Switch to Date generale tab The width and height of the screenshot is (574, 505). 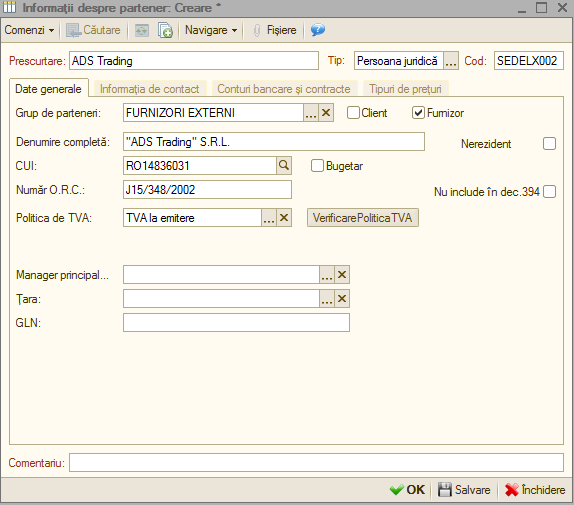pos(48,89)
